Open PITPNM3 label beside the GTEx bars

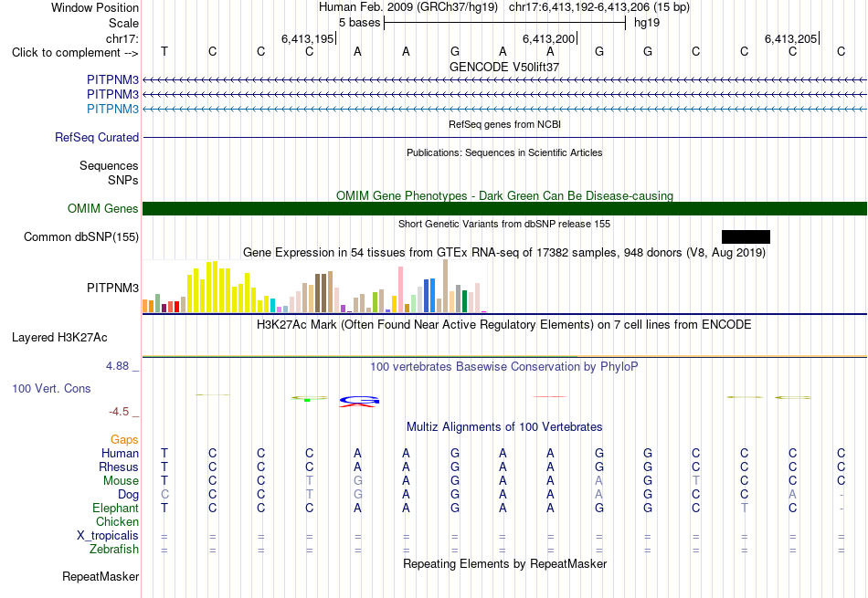click(112, 288)
